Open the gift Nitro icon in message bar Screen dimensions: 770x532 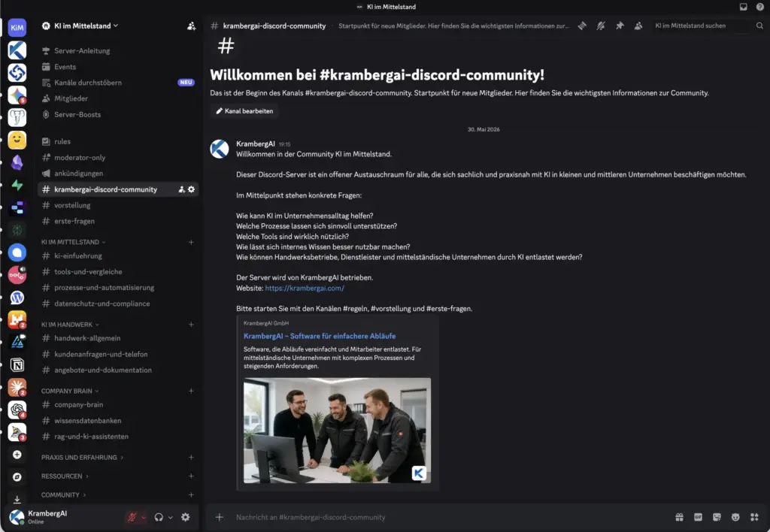[679, 517]
